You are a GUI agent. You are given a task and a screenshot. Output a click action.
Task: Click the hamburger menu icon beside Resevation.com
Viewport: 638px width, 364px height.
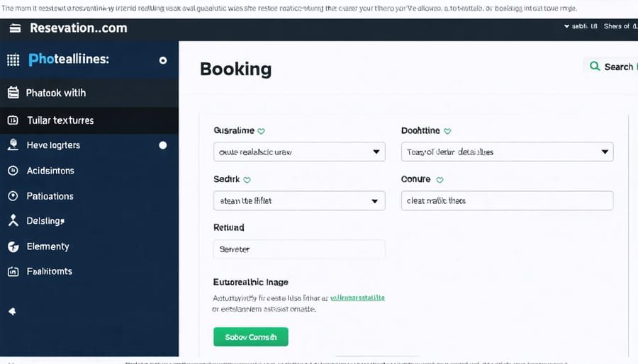(15, 28)
